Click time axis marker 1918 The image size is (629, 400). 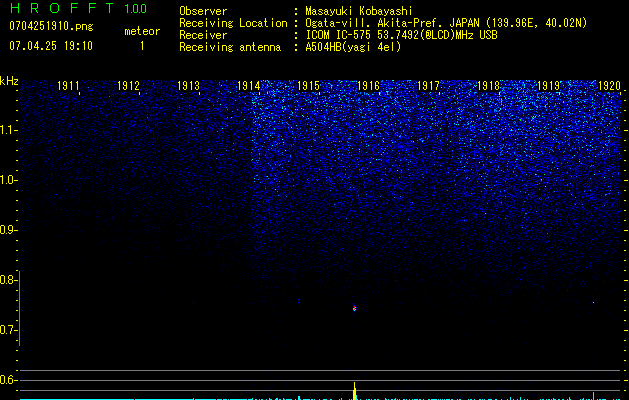pos(489,86)
